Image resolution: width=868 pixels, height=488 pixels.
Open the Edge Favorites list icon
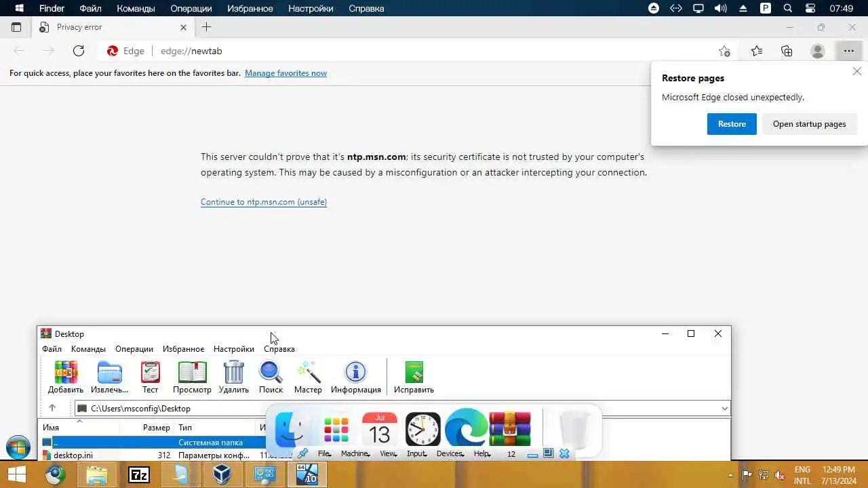click(x=757, y=51)
